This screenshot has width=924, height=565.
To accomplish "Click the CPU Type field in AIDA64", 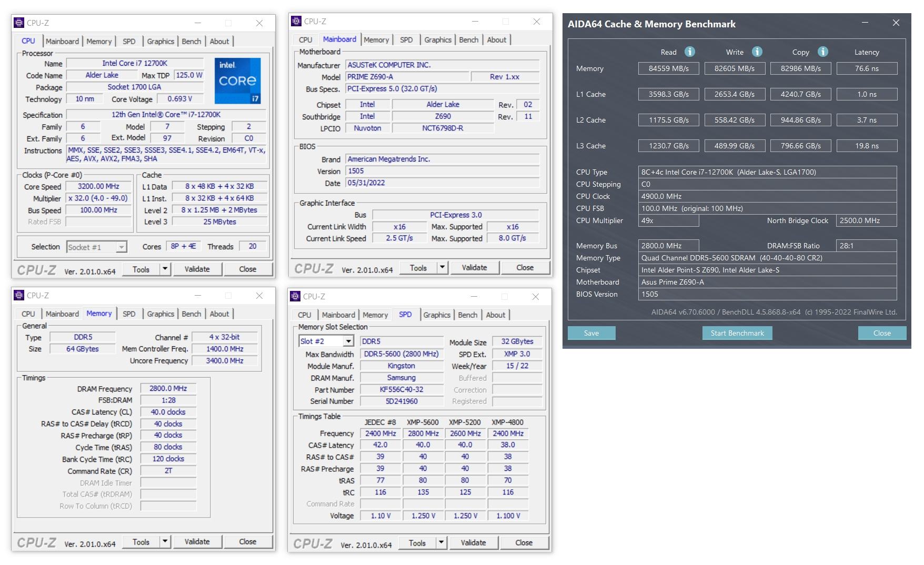I will pyautogui.click(x=767, y=172).
